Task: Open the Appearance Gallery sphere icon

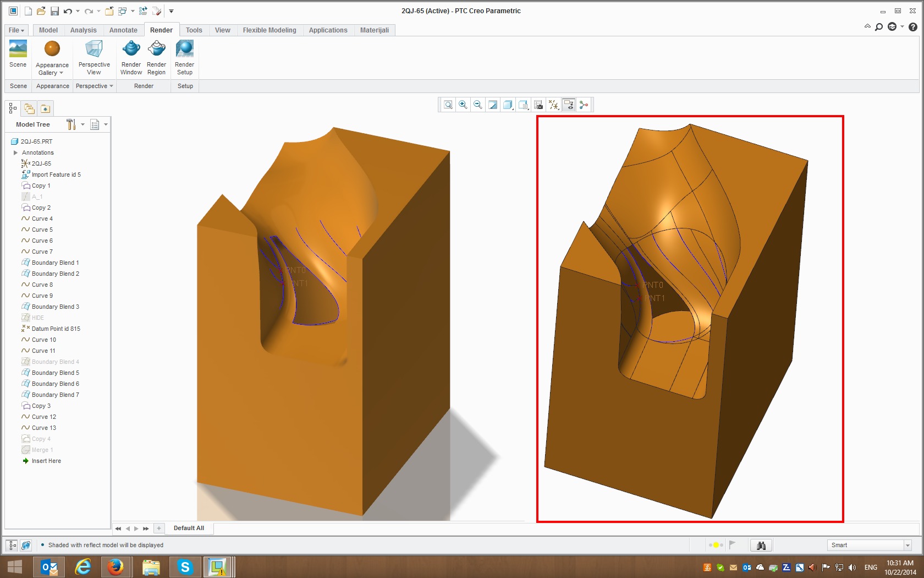Action: pos(52,48)
